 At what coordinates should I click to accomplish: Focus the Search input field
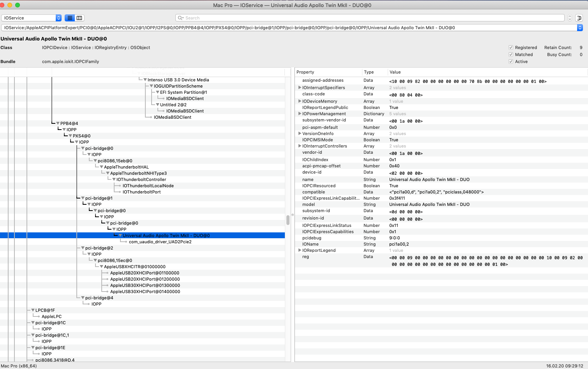[x=370, y=18]
